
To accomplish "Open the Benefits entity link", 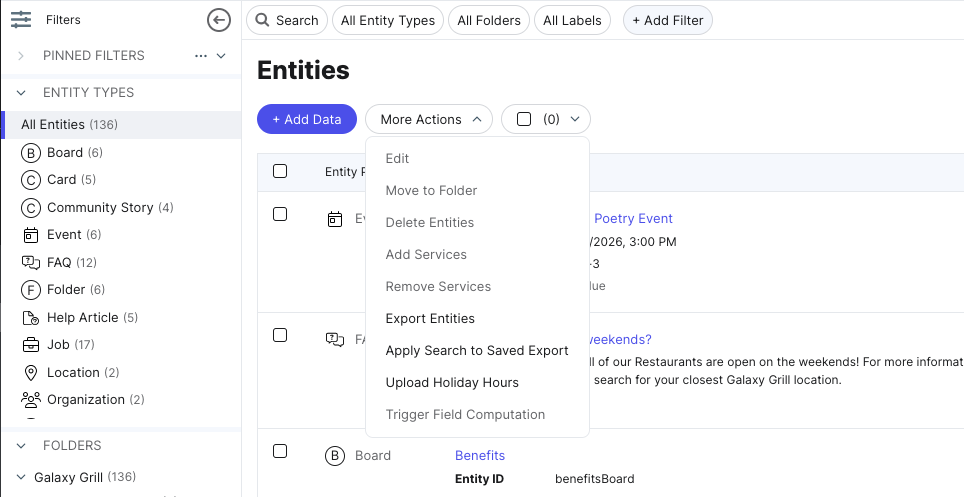I will point(480,456).
